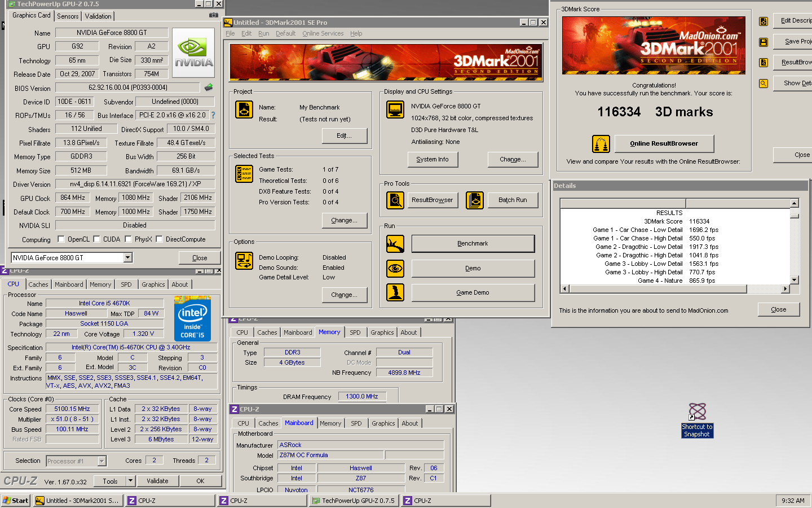Click the Project icon in 3DMark2001

(x=244, y=110)
